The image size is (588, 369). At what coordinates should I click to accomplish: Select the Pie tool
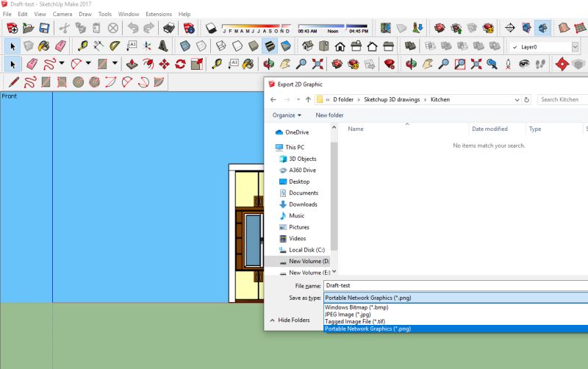[x=159, y=82]
